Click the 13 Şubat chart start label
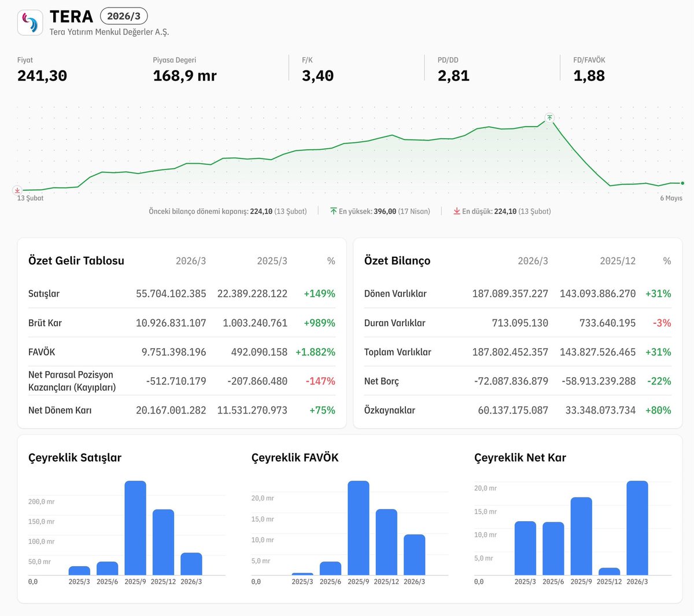 tap(30, 198)
